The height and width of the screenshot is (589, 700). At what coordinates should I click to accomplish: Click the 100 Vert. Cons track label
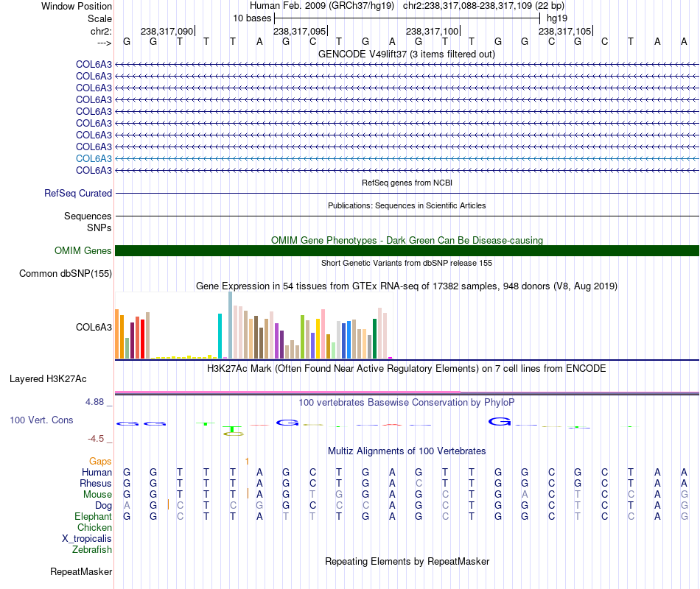pos(41,420)
